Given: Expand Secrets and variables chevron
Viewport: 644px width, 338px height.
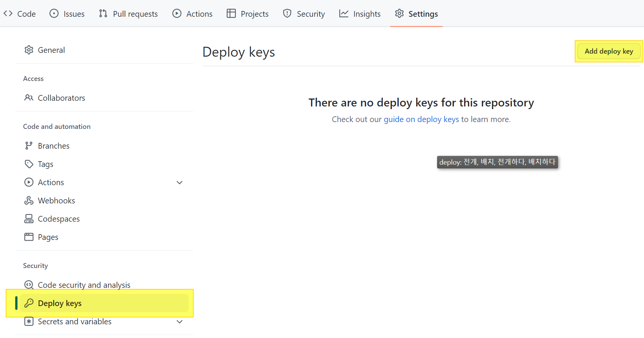Looking at the screenshot, I should click(x=180, y=322).
